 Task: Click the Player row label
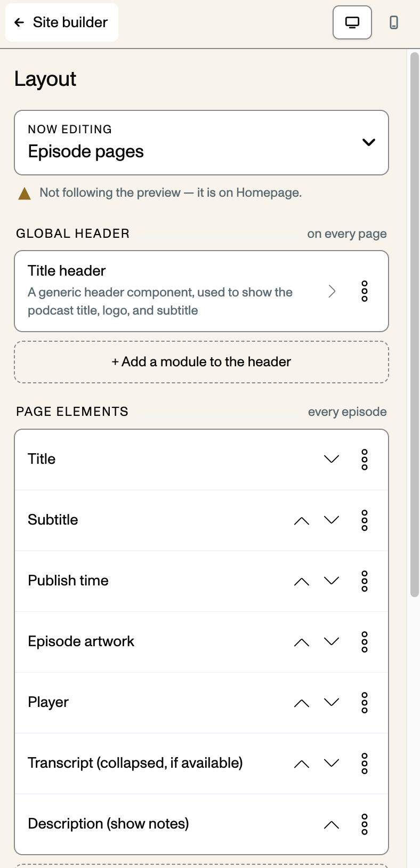coord(48,702)
